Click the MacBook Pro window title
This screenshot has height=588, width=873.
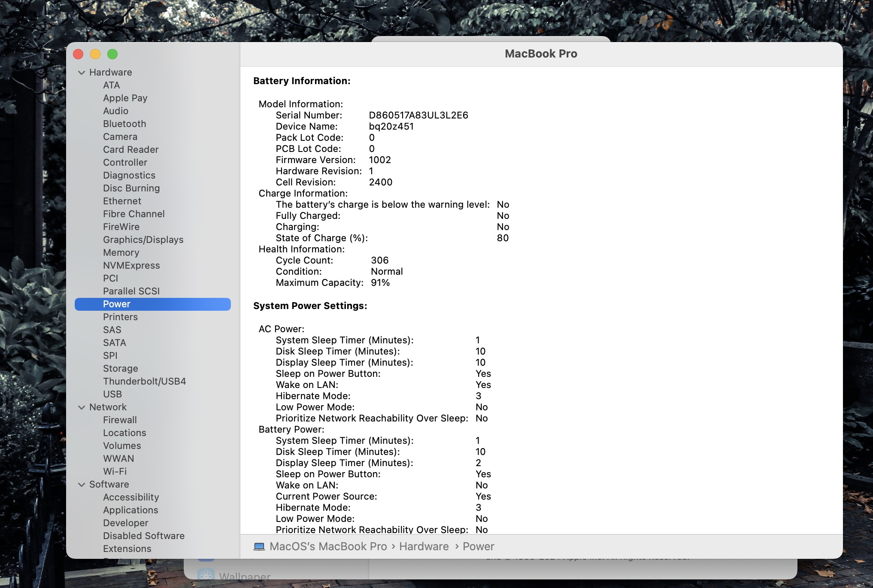541,54
